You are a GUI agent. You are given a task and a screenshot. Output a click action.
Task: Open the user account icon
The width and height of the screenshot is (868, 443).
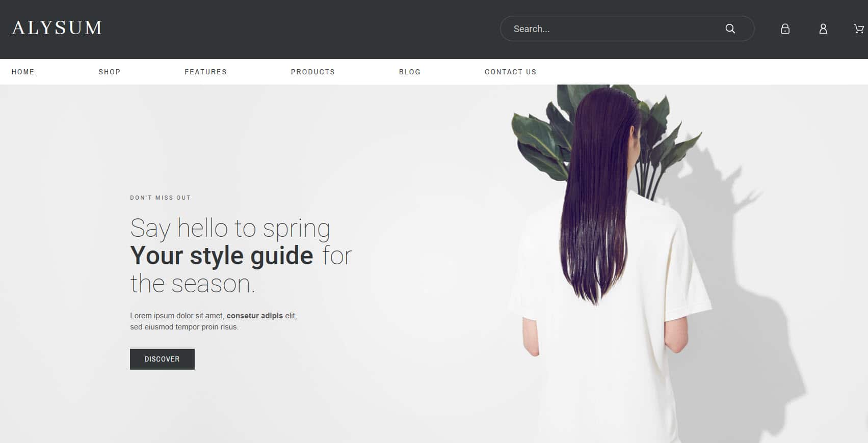[x=823, y=29]
